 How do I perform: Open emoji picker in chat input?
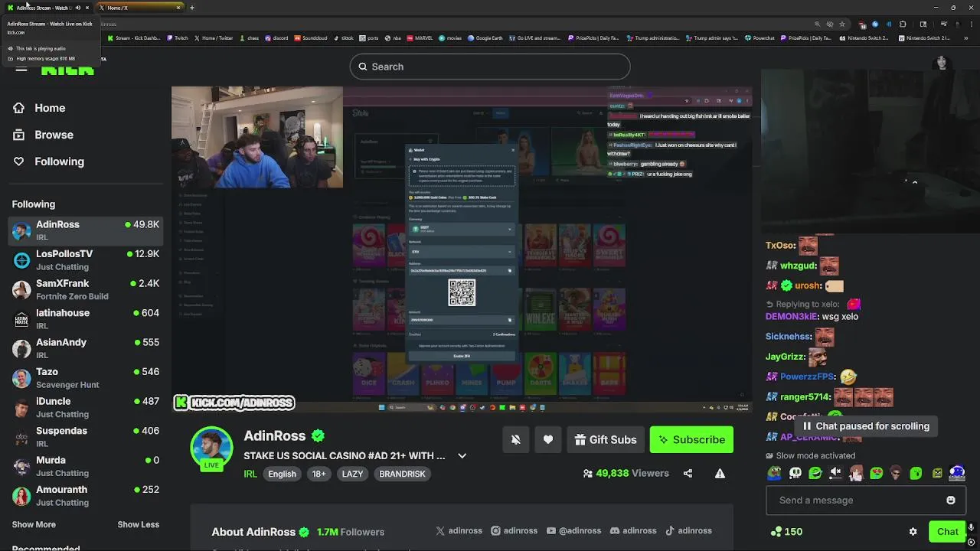click(x=951, y=500)
